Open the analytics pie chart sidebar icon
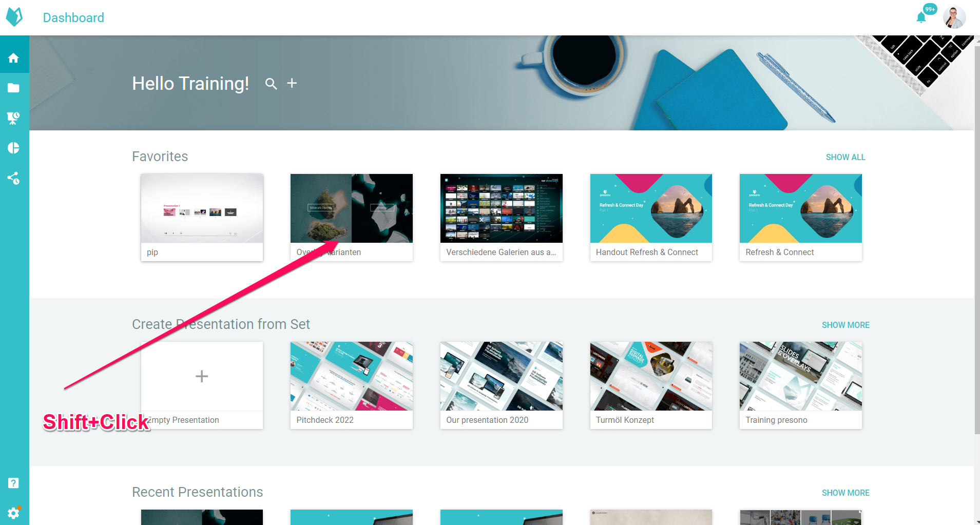 [x=14, y=148]
